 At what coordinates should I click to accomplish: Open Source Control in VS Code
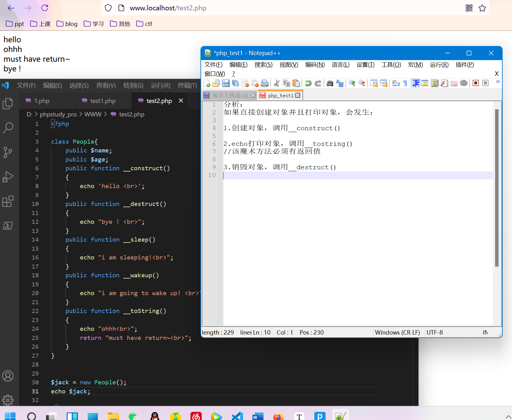coord(8,152)
